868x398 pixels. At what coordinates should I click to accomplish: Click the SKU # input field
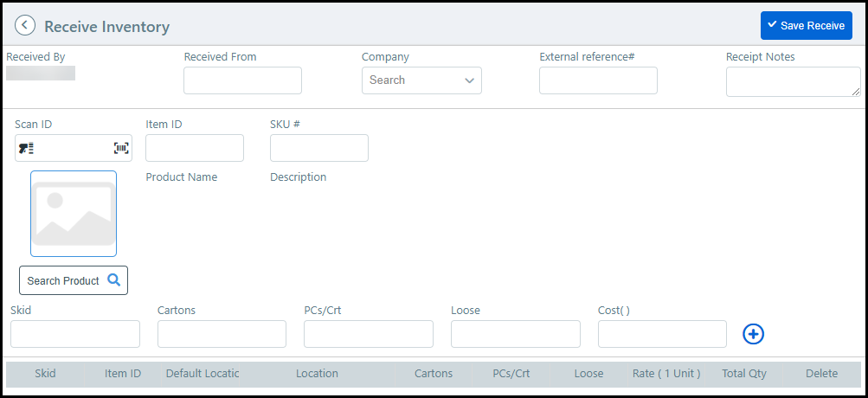pos(319,148)
